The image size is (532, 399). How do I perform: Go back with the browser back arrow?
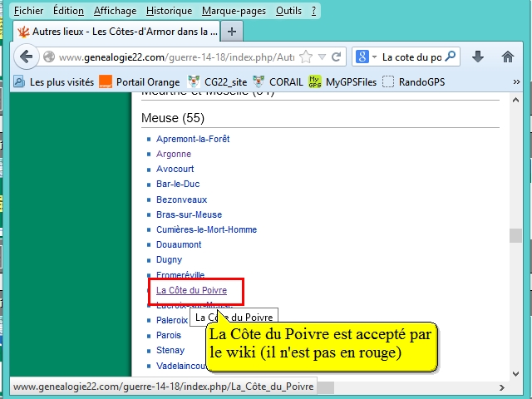26,57
